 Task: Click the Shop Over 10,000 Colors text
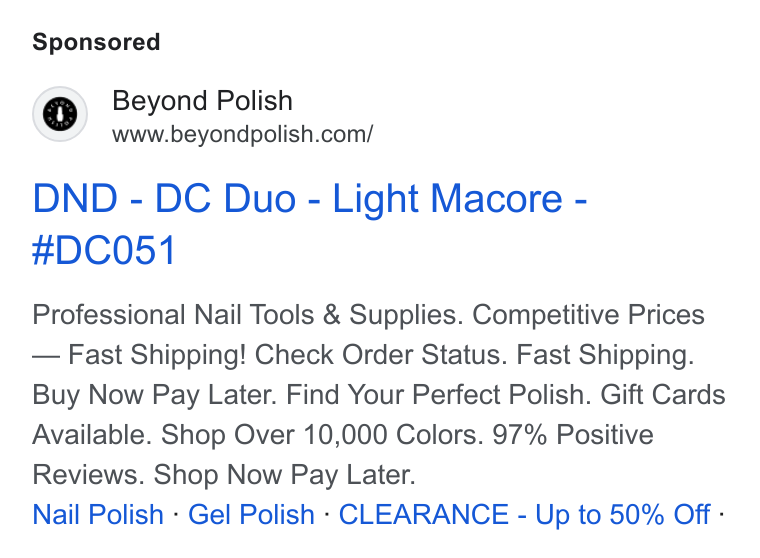coord(322,434)
